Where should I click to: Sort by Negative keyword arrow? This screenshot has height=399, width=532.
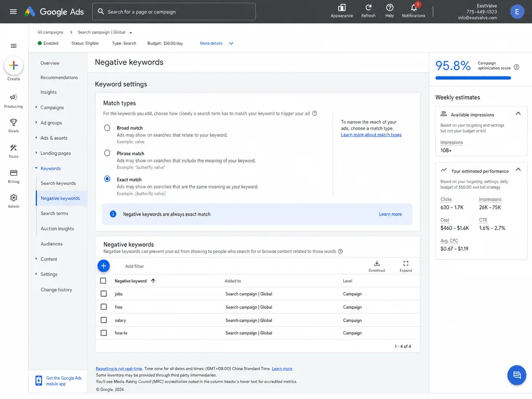pos(153,281)
